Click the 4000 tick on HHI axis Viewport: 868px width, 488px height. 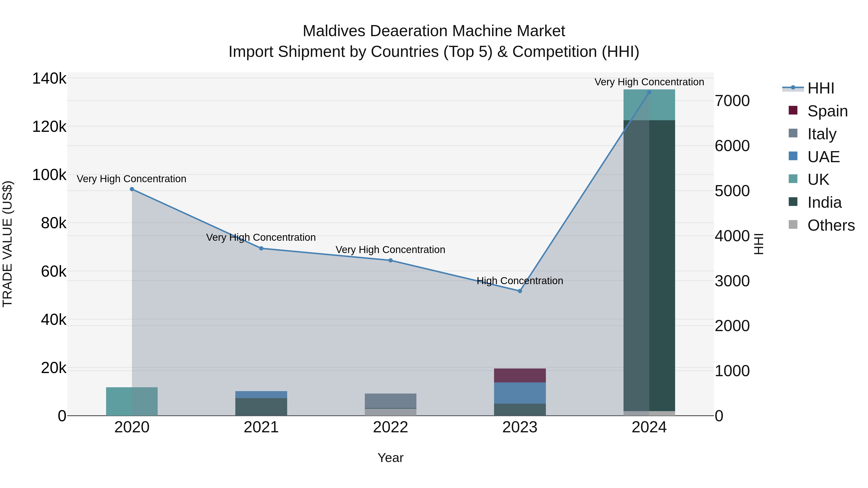click(732, 236)
